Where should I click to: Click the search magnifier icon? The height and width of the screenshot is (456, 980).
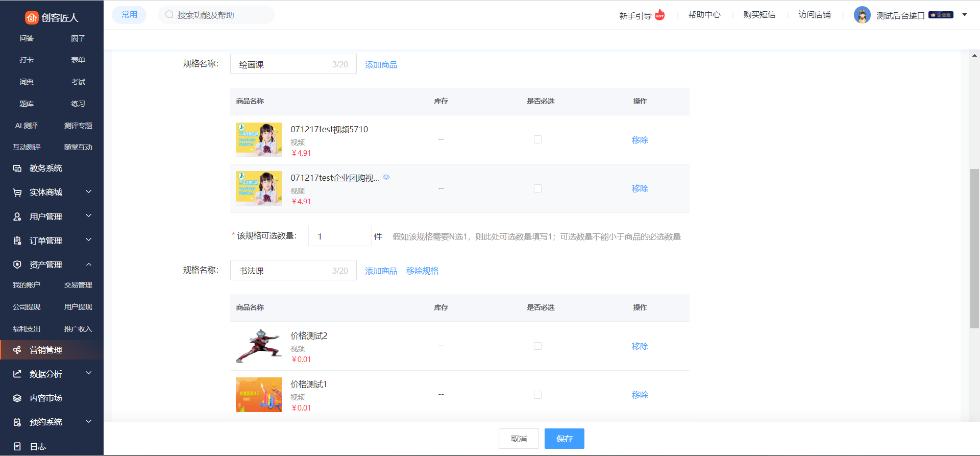pos(169,15)
